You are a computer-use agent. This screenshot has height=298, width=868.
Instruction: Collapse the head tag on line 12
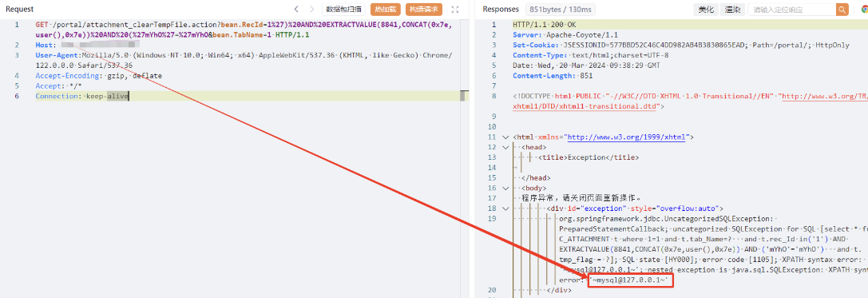505,147
